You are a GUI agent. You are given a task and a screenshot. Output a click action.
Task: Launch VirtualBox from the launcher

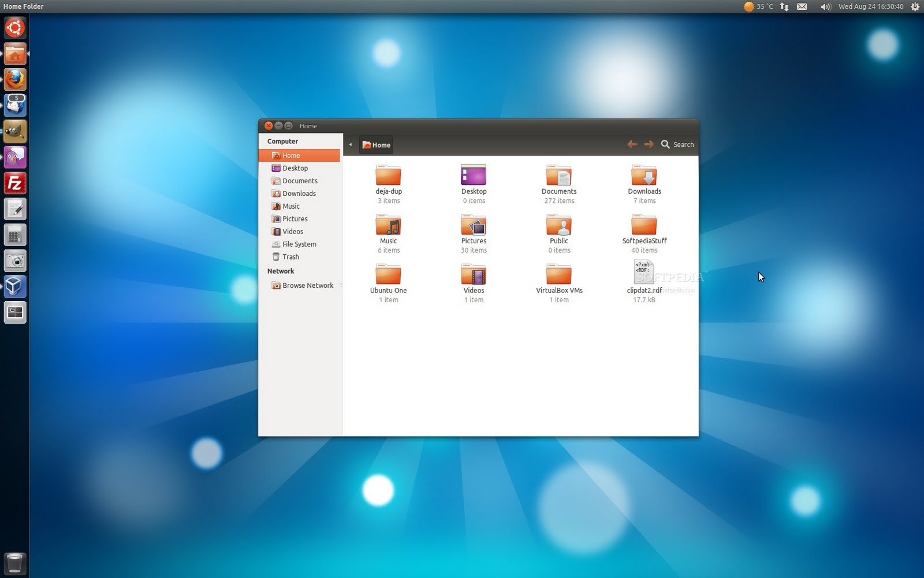tap(14, 286)
